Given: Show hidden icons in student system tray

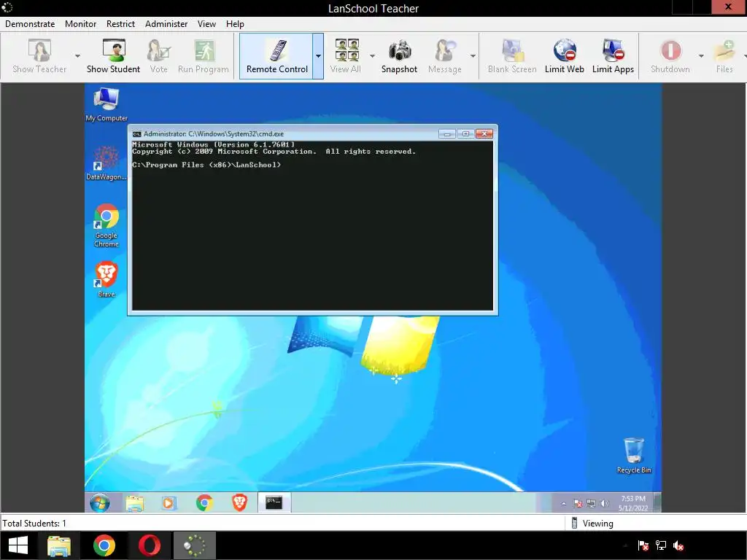Looking at the screenshot, I should [x=564, y=504].
